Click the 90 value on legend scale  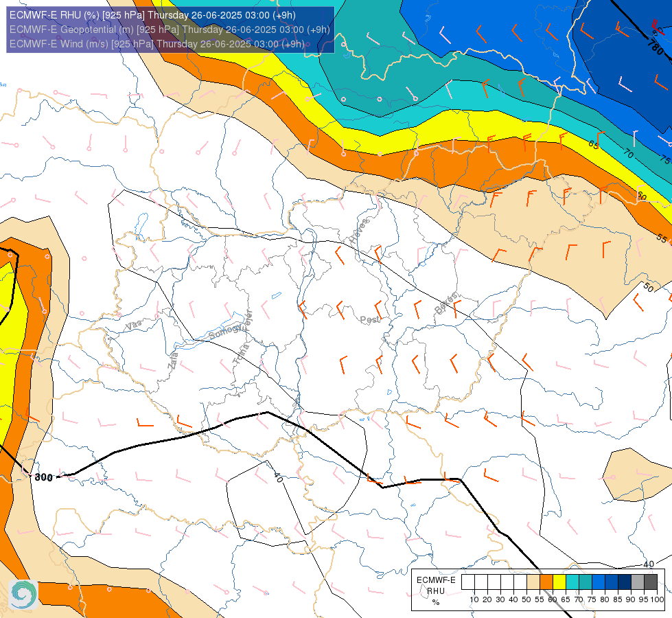tap(631, 599)
